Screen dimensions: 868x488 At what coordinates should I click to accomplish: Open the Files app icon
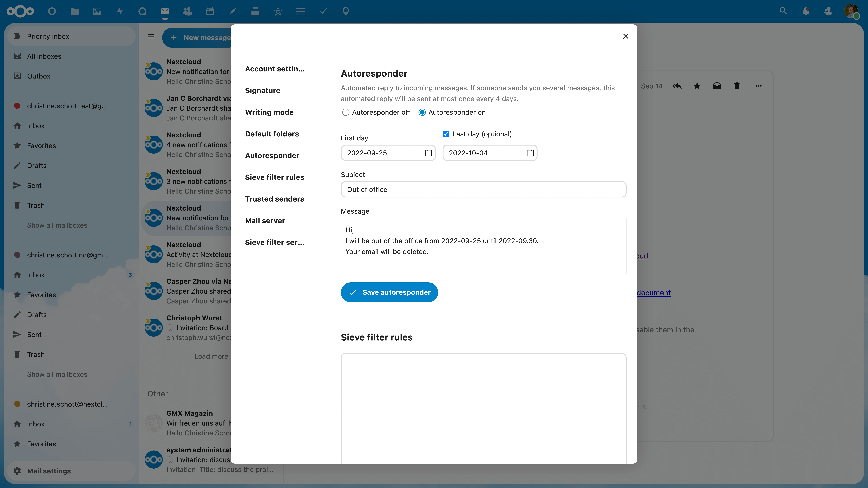click(74, 11)
